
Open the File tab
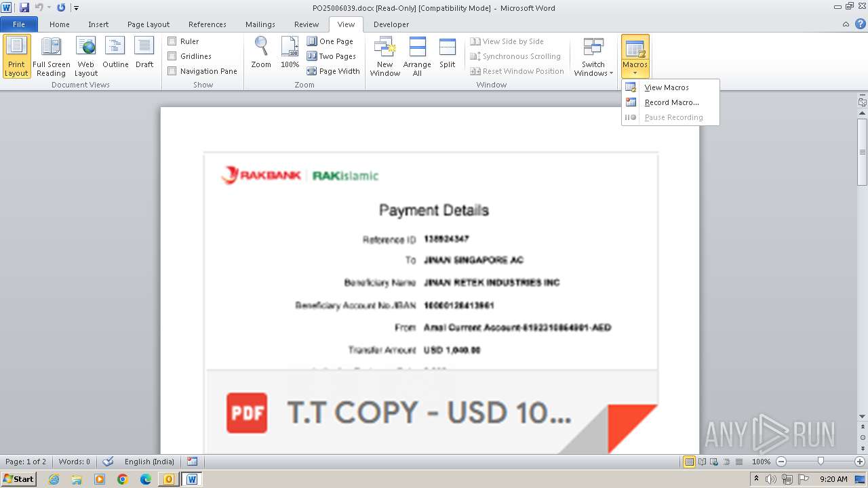[19, 24]
